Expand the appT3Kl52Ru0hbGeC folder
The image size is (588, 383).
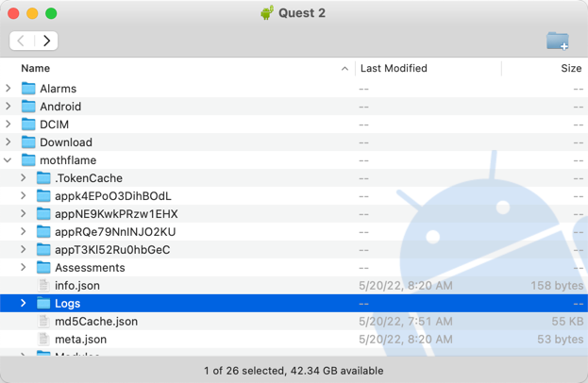(24, 250)
